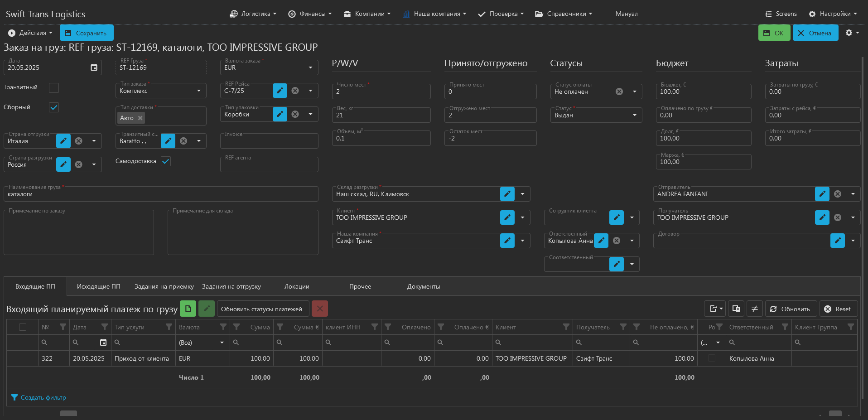The width and height of the screenshot is (868, 420).
Task: Click the Создать фильтр link
Action: [x=43, y=397]
